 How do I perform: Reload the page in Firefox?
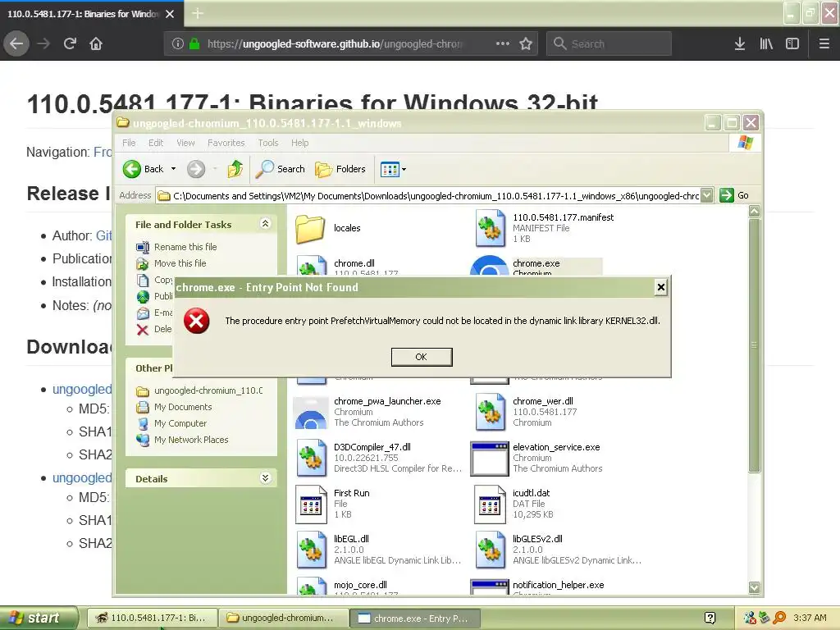(x=70, y=43)
